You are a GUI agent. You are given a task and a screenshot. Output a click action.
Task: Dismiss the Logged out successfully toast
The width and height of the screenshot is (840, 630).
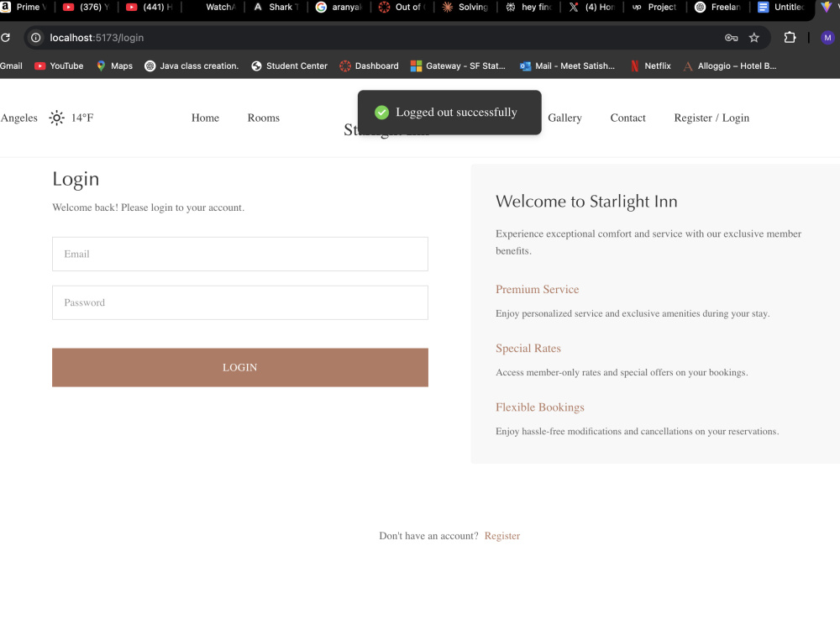[x=449, y=113]
